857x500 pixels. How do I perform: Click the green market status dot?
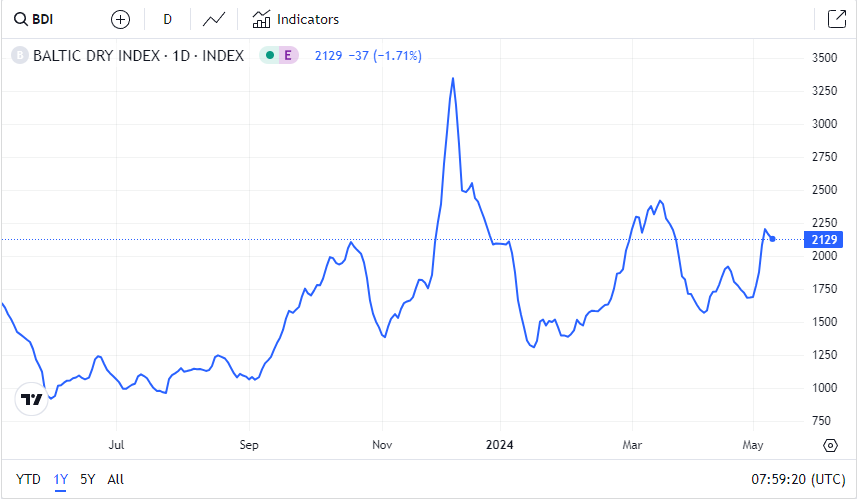click(x=270, y=56)
